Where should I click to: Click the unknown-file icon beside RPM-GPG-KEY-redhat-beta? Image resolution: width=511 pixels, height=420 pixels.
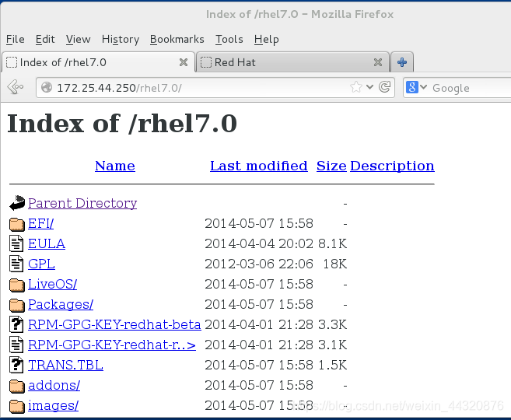tap(16, 324)
